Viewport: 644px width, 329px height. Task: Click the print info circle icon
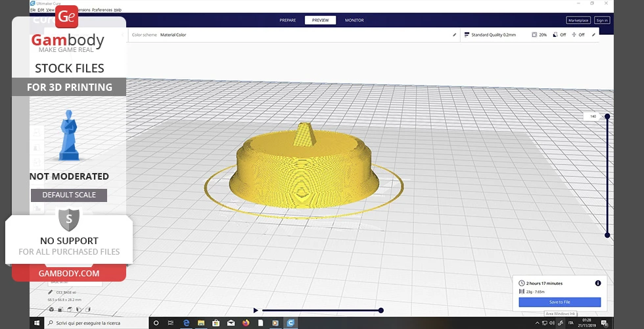tap(598, 283)
